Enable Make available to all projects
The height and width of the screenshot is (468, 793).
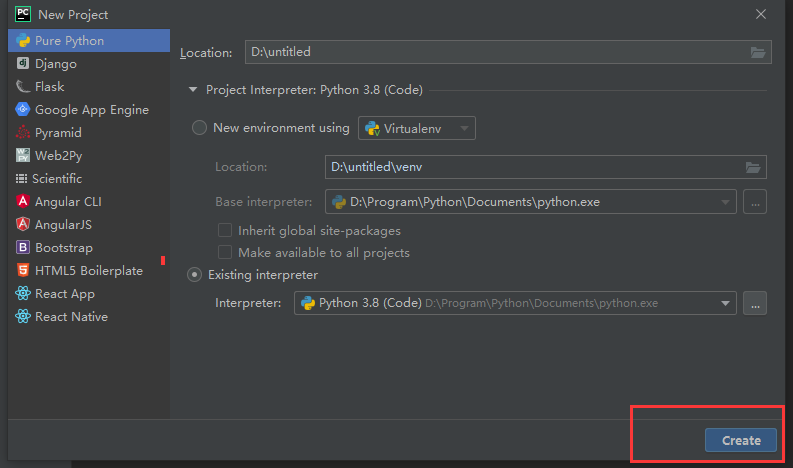(x=225, y=252)
